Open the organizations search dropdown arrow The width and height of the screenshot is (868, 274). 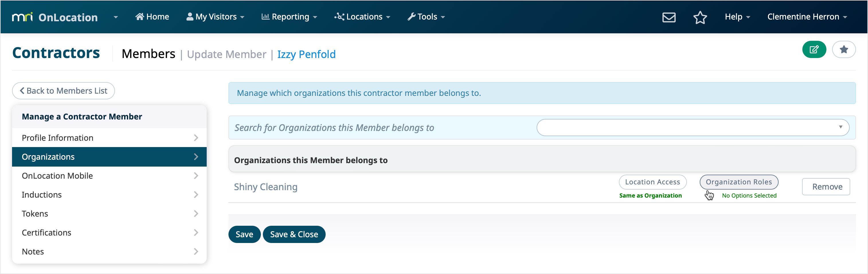[840, 127]
